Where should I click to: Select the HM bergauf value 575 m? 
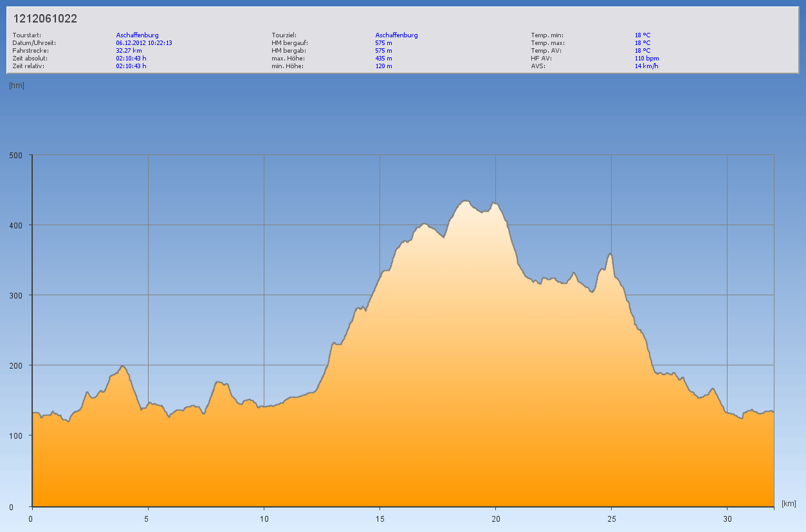pyautogui.click(x=383, y=42)
